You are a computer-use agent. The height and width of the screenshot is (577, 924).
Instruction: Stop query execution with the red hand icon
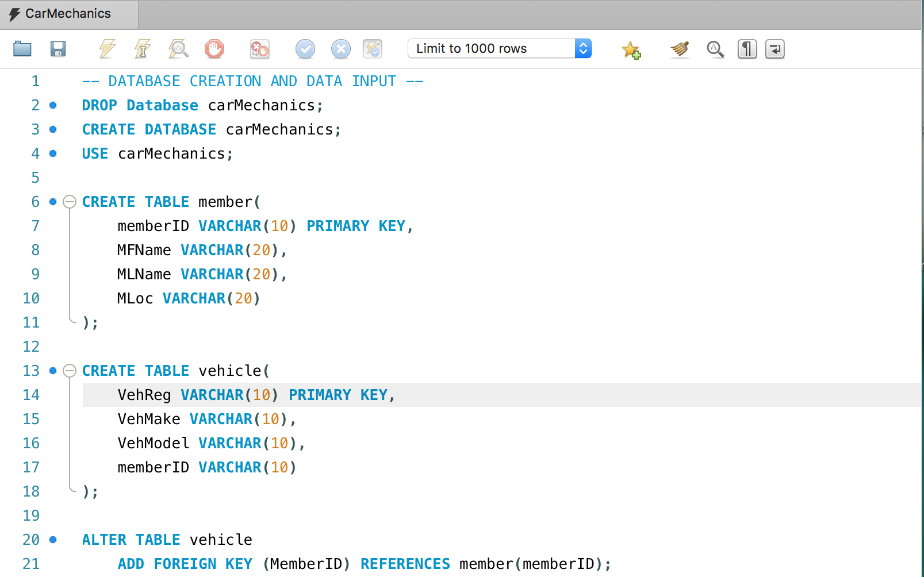[214, 49]
